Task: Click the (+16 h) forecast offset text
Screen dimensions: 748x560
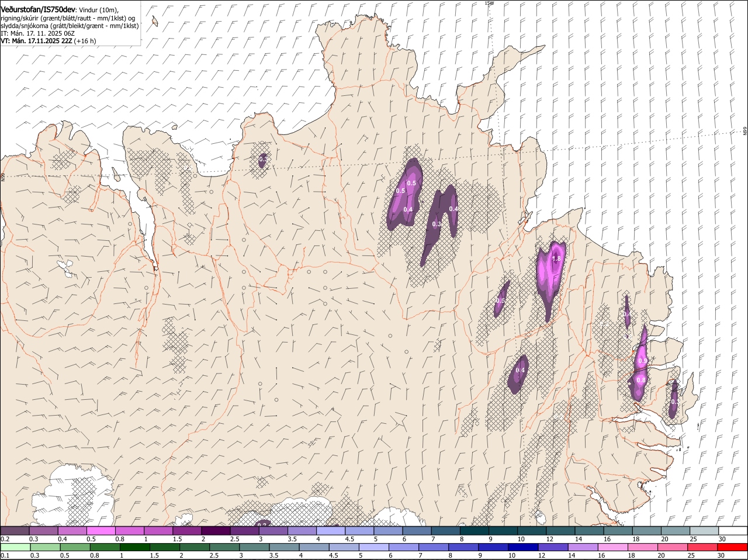Action: pyautogui.click(x=85, y=41)
